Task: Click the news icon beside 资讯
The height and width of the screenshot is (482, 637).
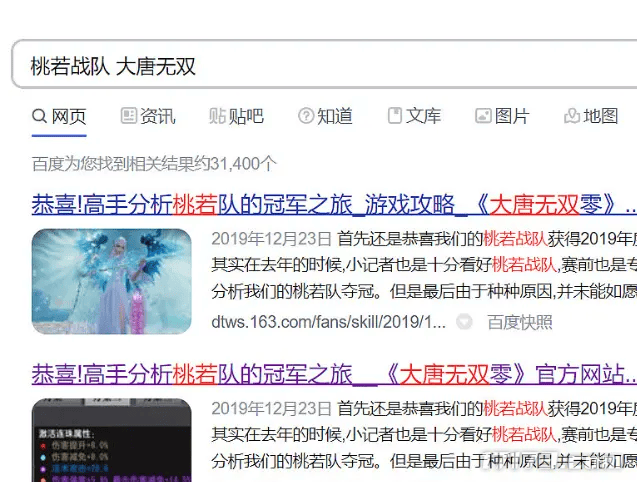Action: [128, 116]
